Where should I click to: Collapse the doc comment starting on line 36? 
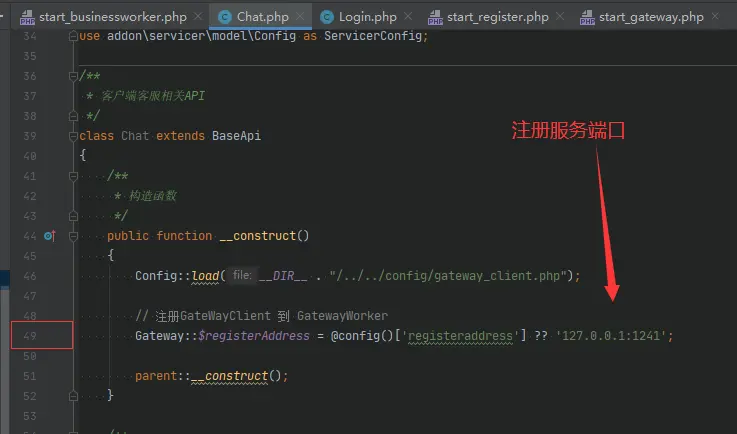(x=74, y=76)
